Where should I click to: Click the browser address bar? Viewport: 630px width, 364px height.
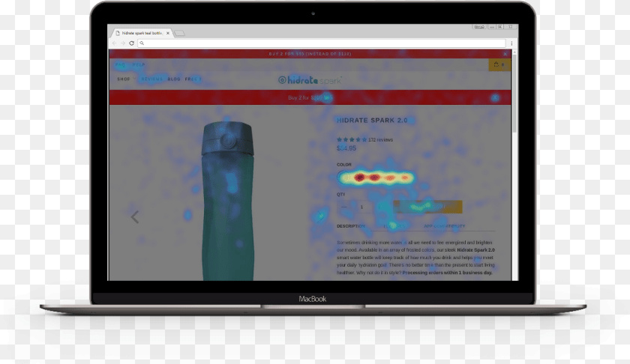322,43
